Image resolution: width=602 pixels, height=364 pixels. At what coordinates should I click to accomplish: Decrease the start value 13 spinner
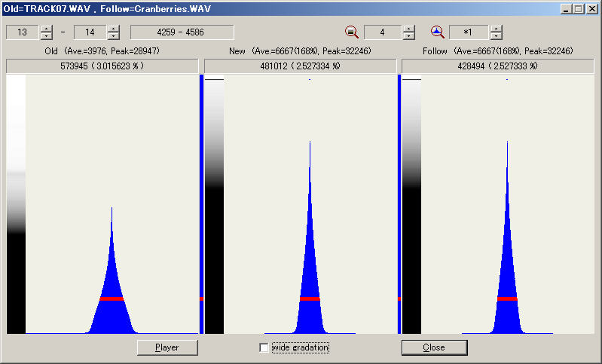pyautogui.click(x=47, y=36)
